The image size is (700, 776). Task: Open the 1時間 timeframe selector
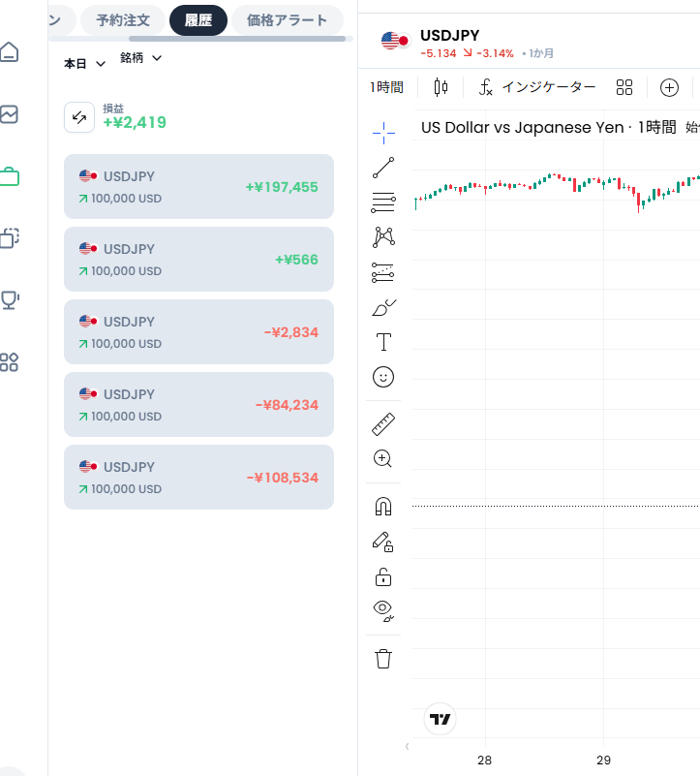386,87
